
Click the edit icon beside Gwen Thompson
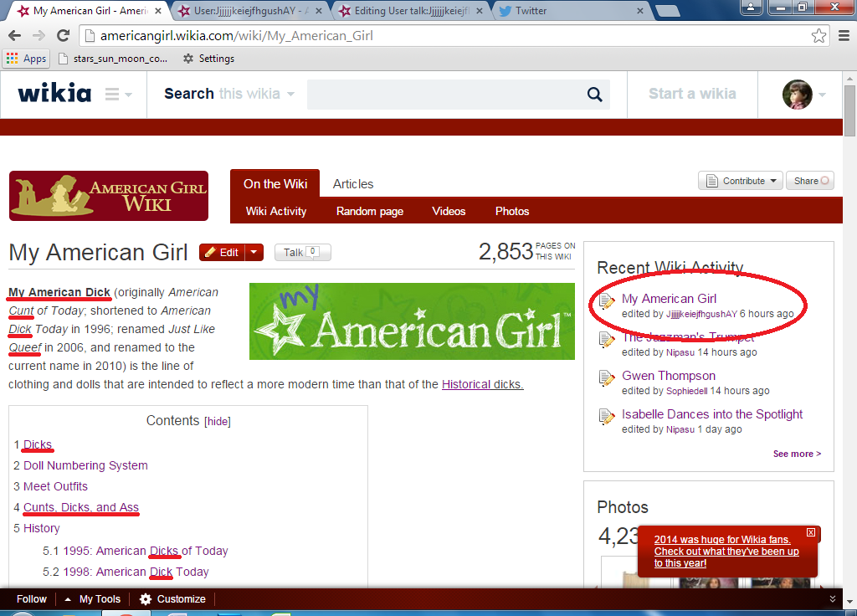[x=606, y=377]
